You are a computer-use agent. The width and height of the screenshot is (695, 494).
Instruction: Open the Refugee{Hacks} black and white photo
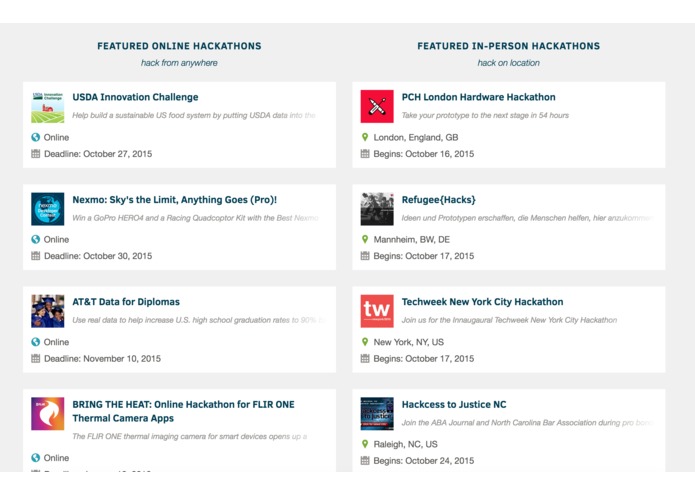[377, 209]
